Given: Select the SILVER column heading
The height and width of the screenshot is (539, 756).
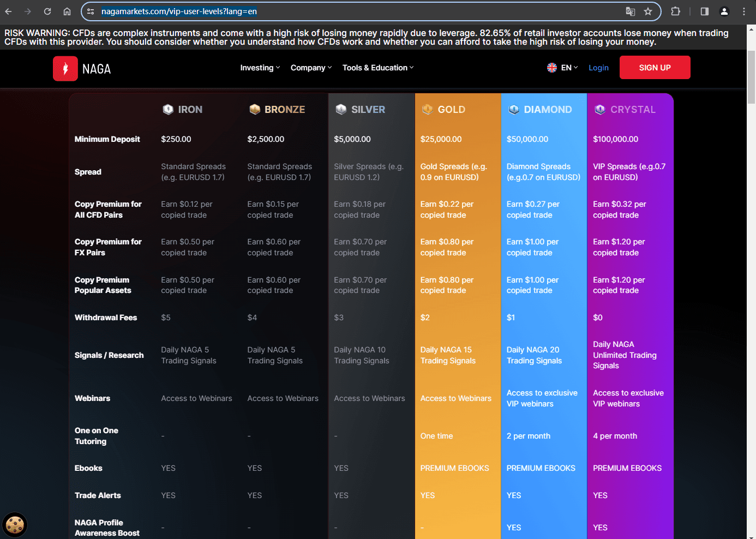Looking at the screenshot, I should point(368,110).
